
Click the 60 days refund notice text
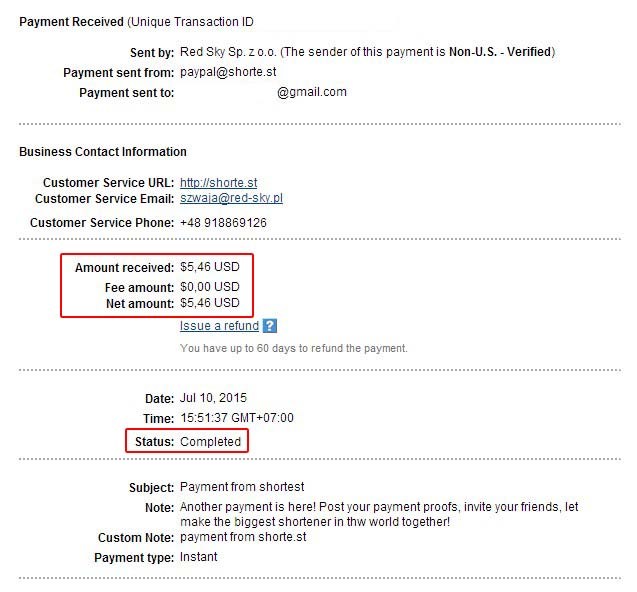click(294, 348)
